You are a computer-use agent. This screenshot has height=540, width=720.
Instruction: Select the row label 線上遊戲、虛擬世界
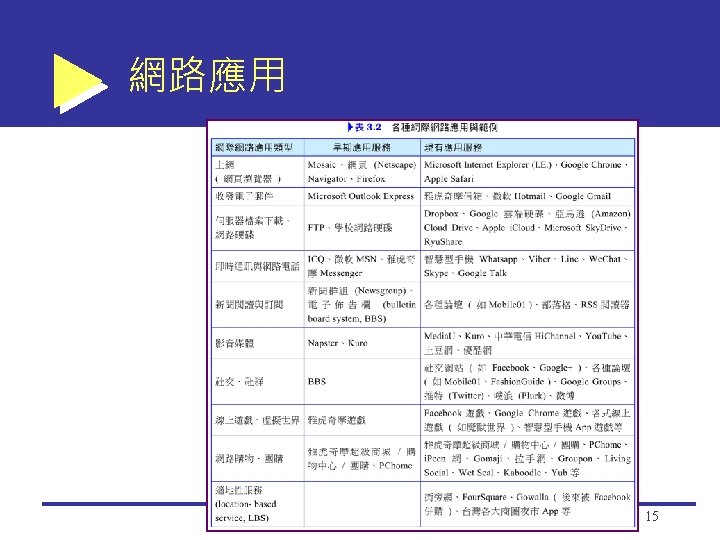[x=257, y=420]
